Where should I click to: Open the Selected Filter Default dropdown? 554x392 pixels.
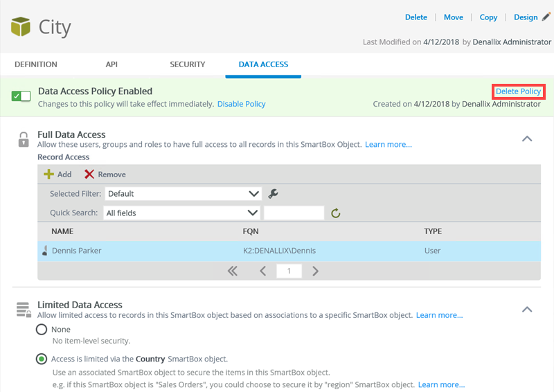click(x=183, y=193)
